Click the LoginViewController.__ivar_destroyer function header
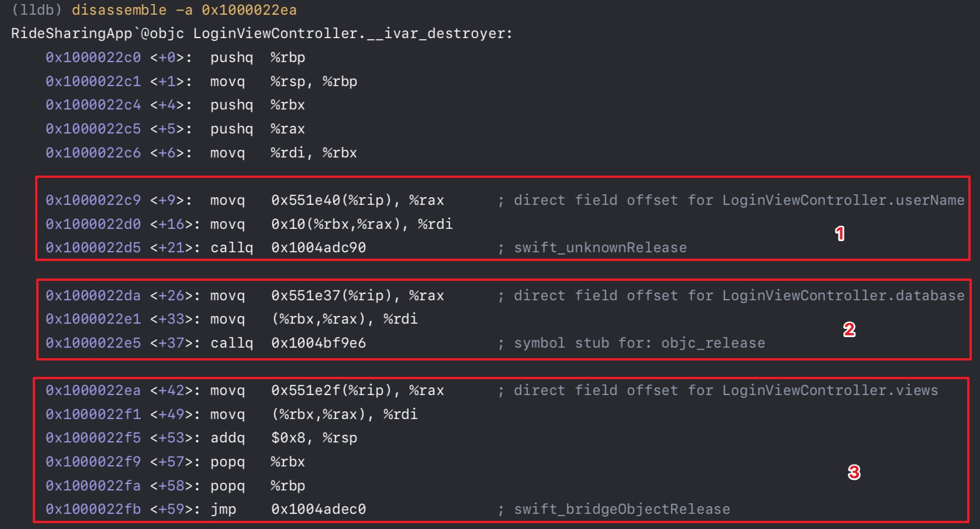This screenshot has height=529, width=980. click(x=261, y=33)
